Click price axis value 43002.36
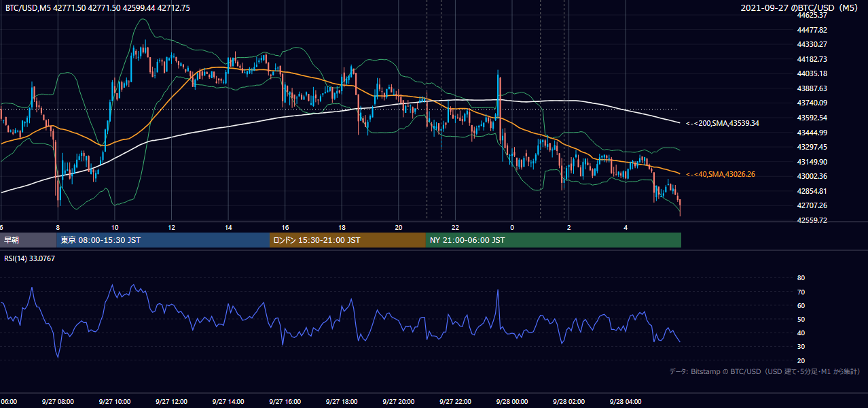The image size is (868, 408). 812,176
